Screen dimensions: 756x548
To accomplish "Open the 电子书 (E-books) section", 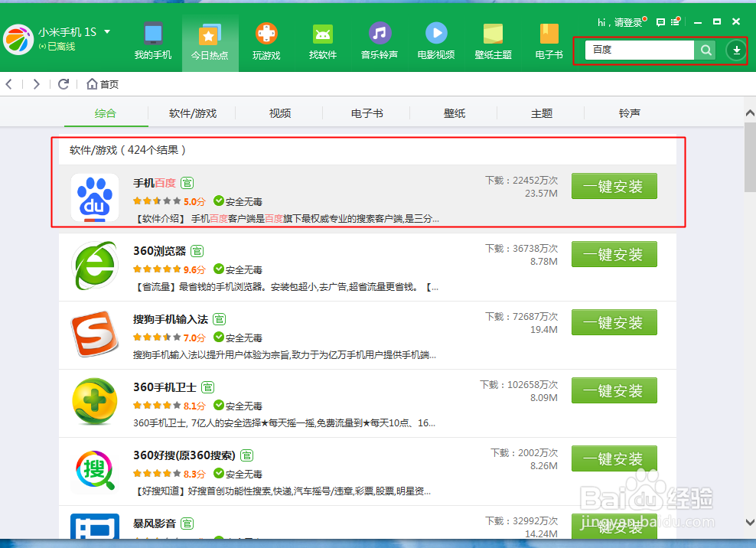I will (x=548, y=42).
